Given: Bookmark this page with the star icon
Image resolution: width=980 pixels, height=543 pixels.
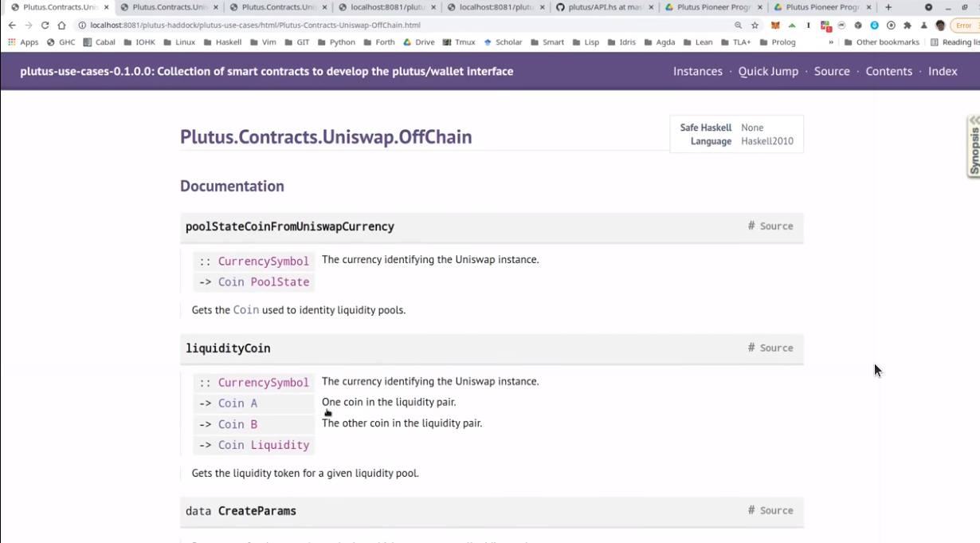Looking at the screenshot, I should tap(755, 26).
